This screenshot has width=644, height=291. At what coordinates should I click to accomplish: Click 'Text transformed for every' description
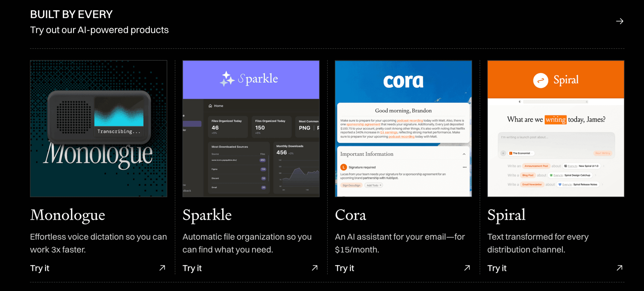(538, 243)
